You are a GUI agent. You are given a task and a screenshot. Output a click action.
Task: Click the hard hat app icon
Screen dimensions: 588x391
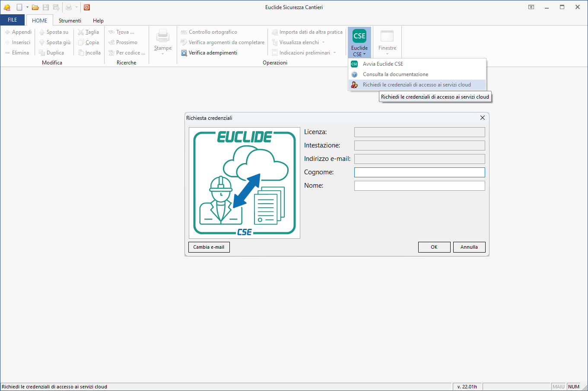click(7, 7)
